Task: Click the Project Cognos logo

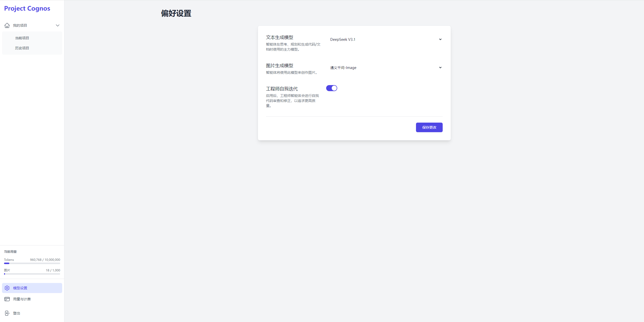Action: [x=27, y=9]
